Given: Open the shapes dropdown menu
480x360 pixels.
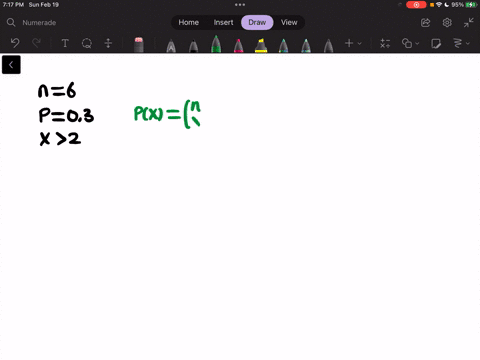Looking at the screenshot, I should tap(410, 43).
